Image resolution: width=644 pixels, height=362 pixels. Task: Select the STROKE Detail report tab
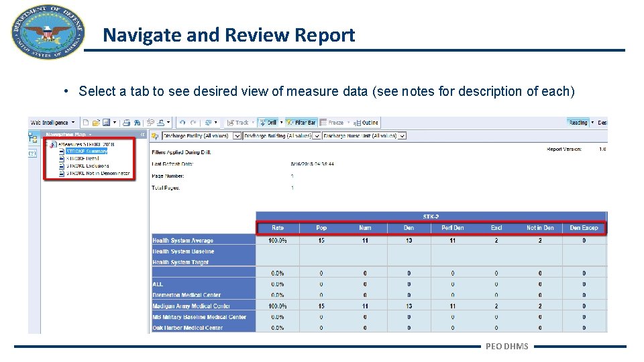(x=83, y=158)
